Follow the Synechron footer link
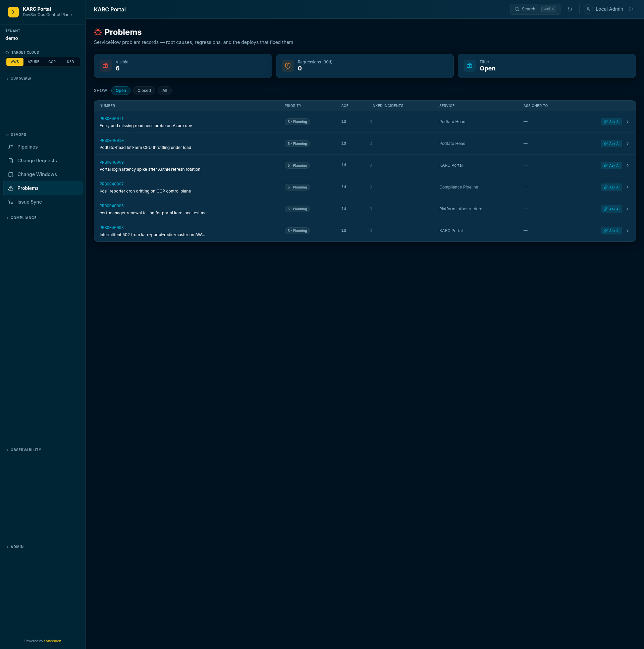The image size is (644, 649). (52, 641)
